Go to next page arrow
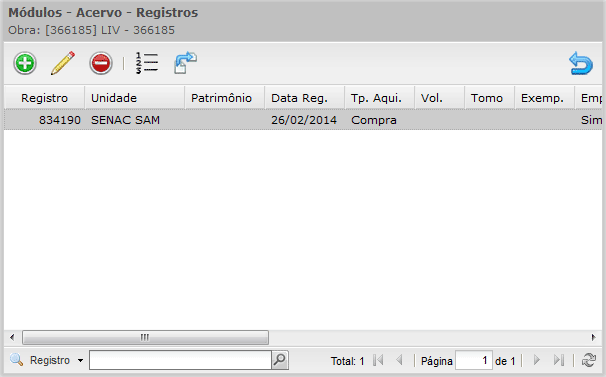The image size is (606, 377). [537, 360]
